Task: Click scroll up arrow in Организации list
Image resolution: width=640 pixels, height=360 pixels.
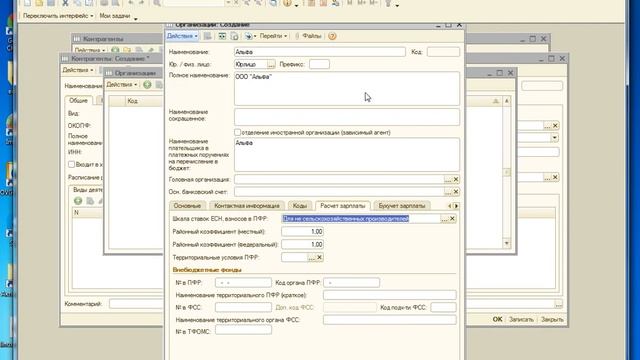Action: click(507, 101)
